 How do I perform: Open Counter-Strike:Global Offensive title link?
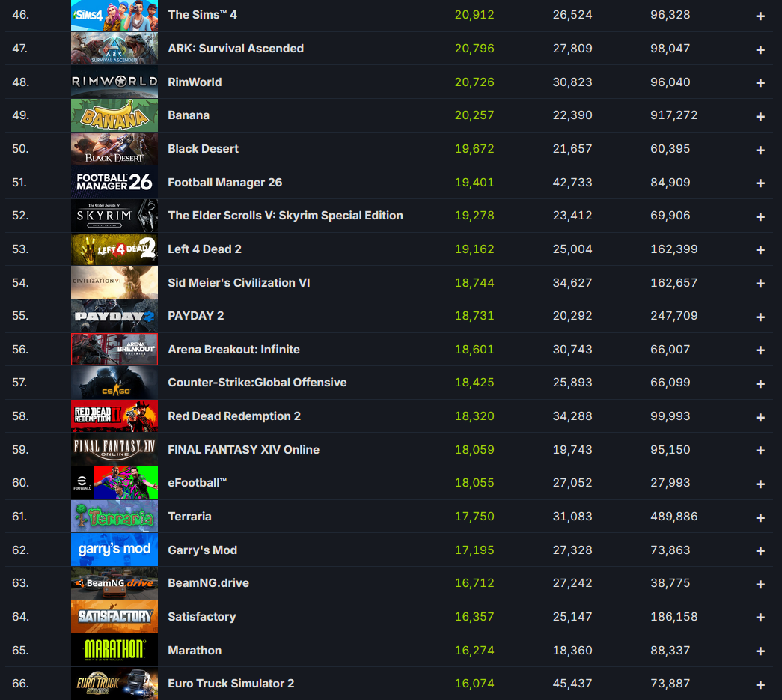pyautogui.click(x=257, y=382)
